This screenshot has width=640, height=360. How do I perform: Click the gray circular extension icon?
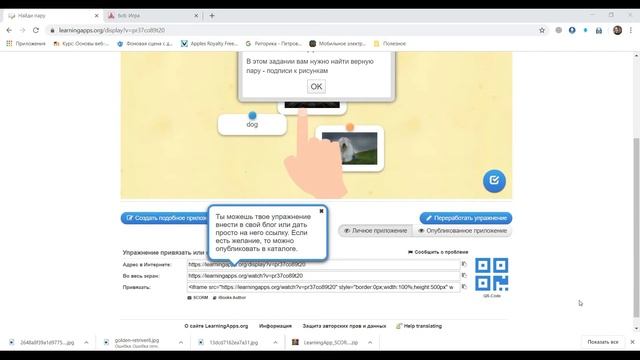[x=559, y=30]
